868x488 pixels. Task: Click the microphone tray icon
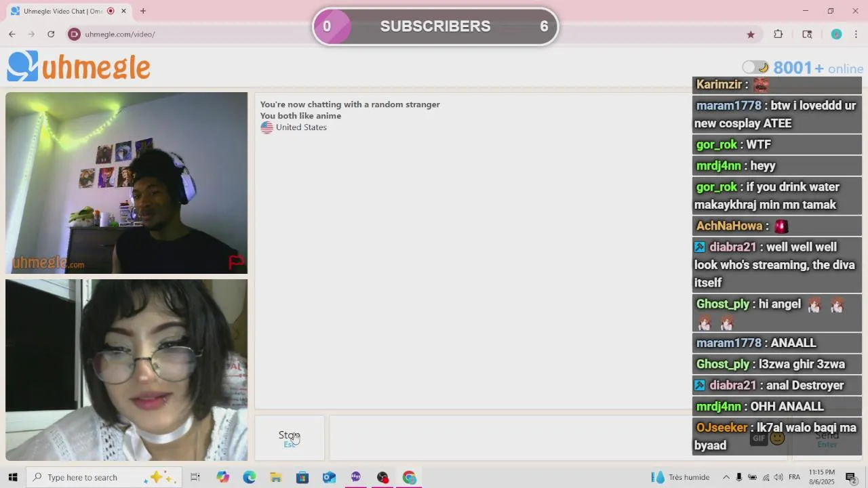pyautogui.click(x=739, y=477)
